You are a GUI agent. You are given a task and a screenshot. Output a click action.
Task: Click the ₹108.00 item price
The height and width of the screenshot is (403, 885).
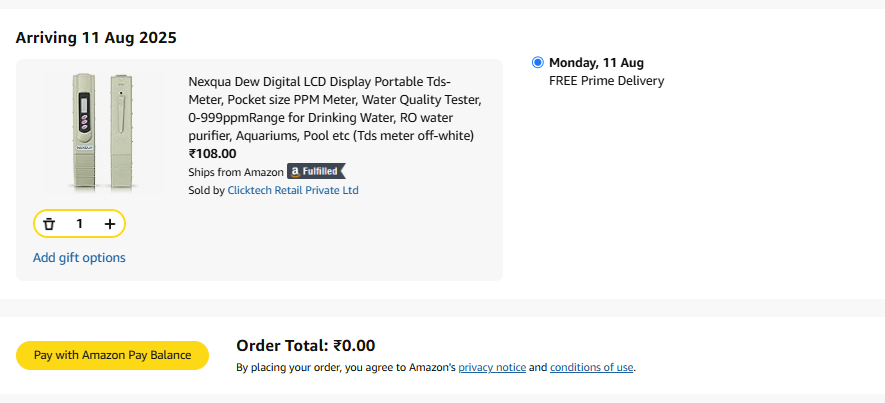(212, 154)
